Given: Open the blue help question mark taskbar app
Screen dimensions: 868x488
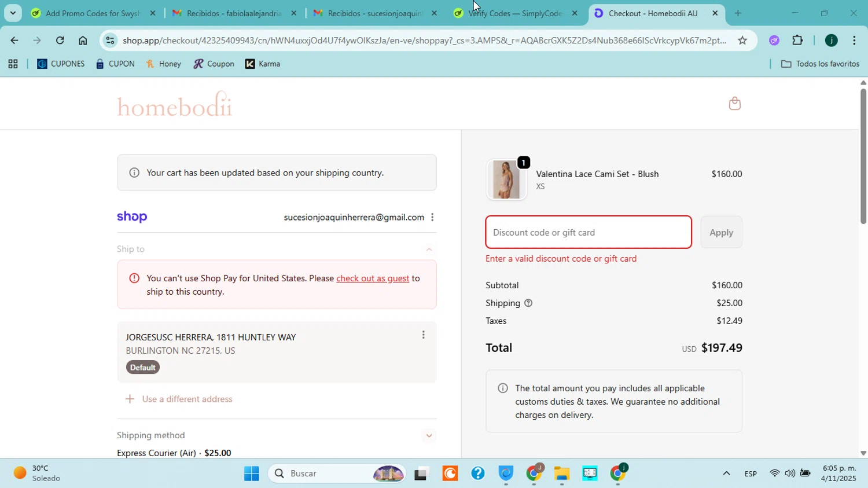Looking at the screenshot, I should (477, 474).
